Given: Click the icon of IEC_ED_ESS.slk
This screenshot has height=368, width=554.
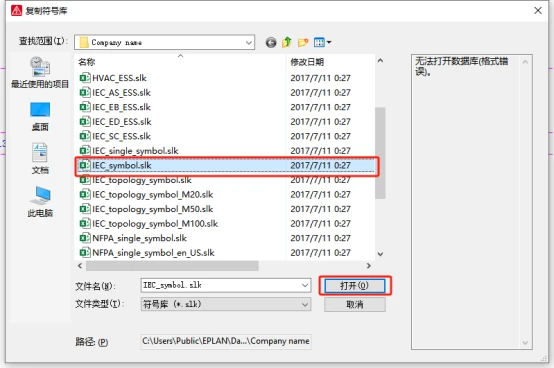Looking at the screenshot, I should 85,121.
